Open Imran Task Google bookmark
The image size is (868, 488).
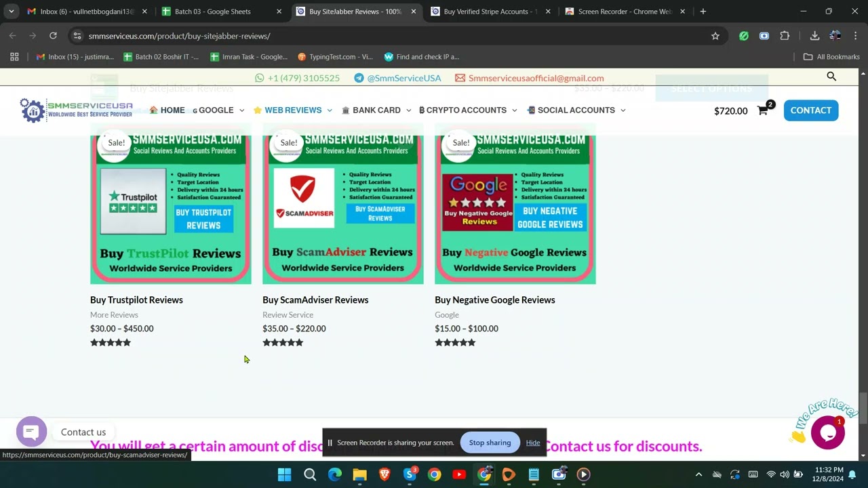[x=249, y=57]
